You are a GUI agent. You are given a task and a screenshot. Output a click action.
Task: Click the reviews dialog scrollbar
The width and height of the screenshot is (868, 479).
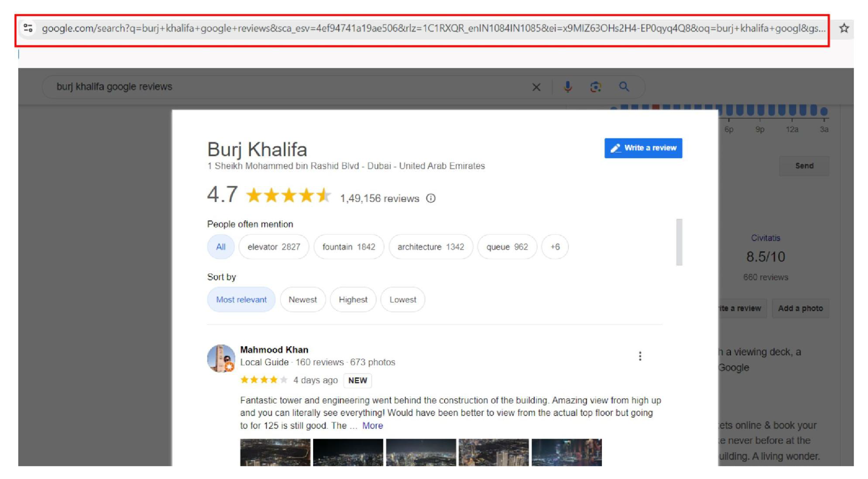679,242
